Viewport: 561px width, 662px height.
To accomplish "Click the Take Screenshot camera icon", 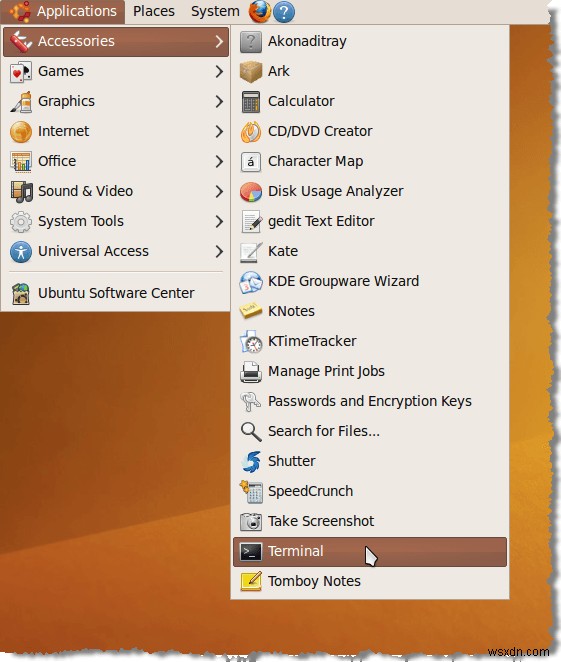I will [251, 522].
